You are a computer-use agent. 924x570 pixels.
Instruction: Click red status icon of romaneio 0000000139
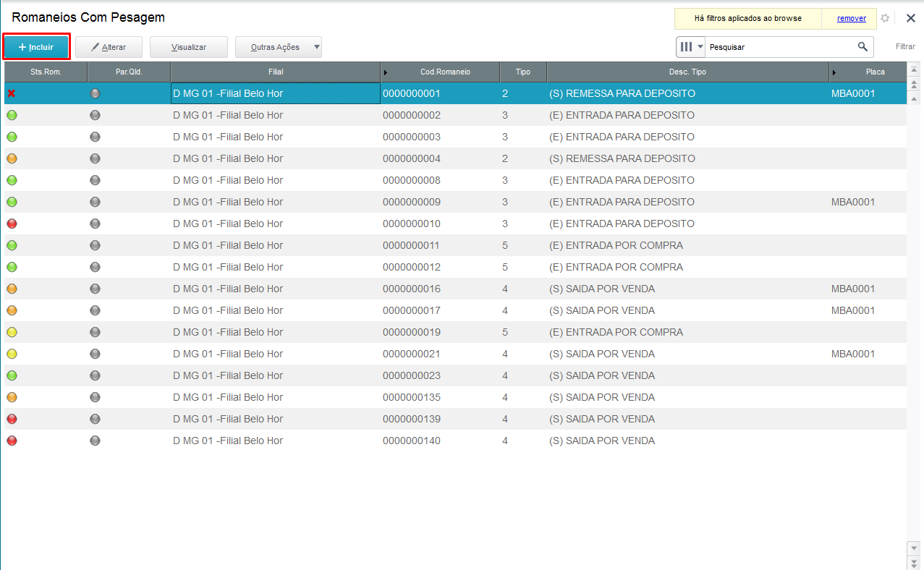[12, 419]
